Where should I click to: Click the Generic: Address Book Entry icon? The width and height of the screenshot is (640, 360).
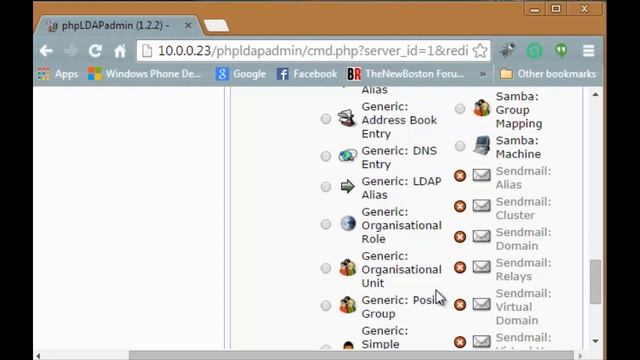[x=347, y=119]
